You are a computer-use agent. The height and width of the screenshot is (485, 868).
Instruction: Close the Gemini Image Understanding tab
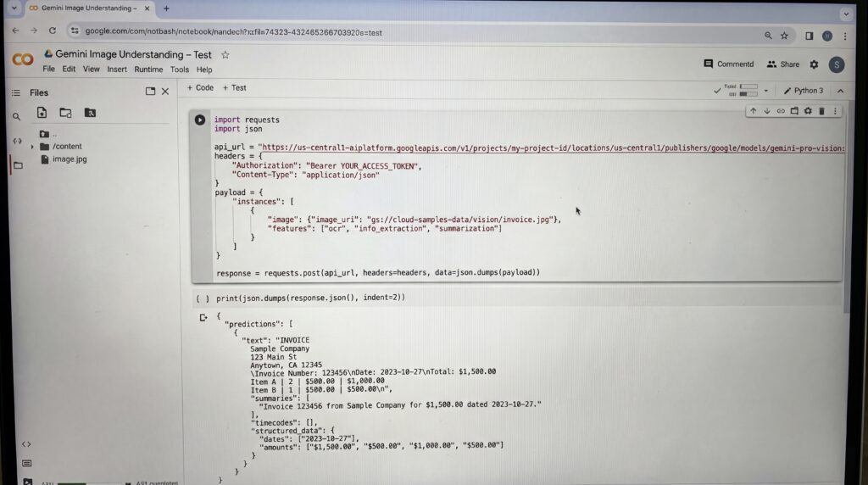pyautogui.click(x=147, y=8)
